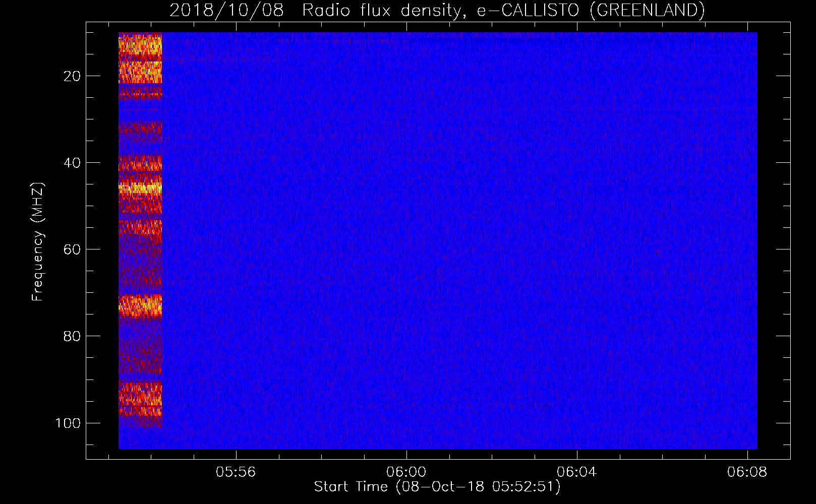This screenshot has width=816, height=504.
Task: Click the bright yellow burst band near 45 MHz
Action: click(140, 188)
